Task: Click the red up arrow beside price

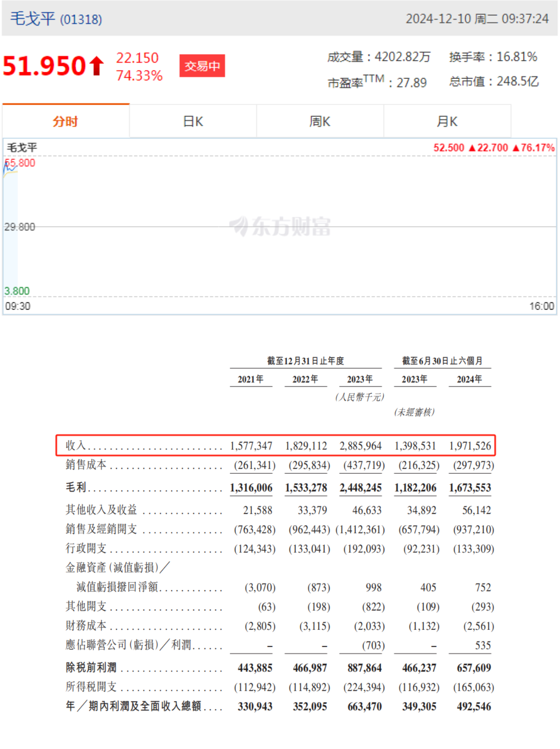Action: pos(96,66)
